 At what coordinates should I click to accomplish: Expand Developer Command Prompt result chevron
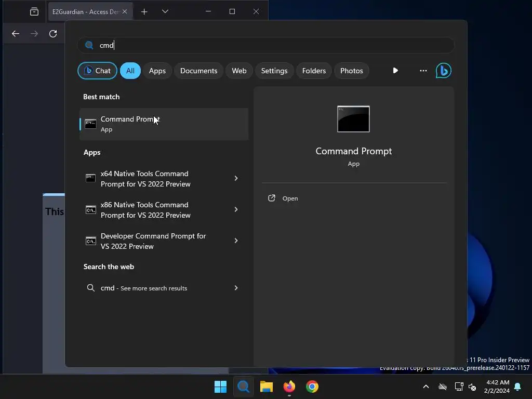pos(236,241)
